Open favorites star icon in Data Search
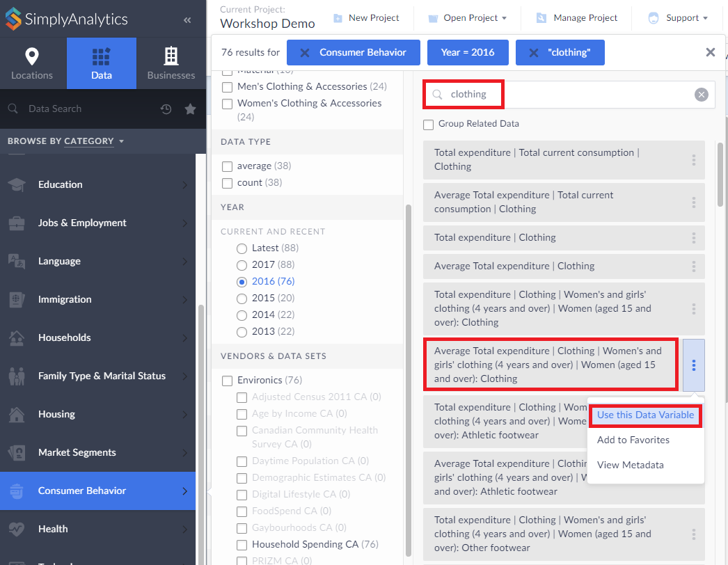 coord(190,109)
